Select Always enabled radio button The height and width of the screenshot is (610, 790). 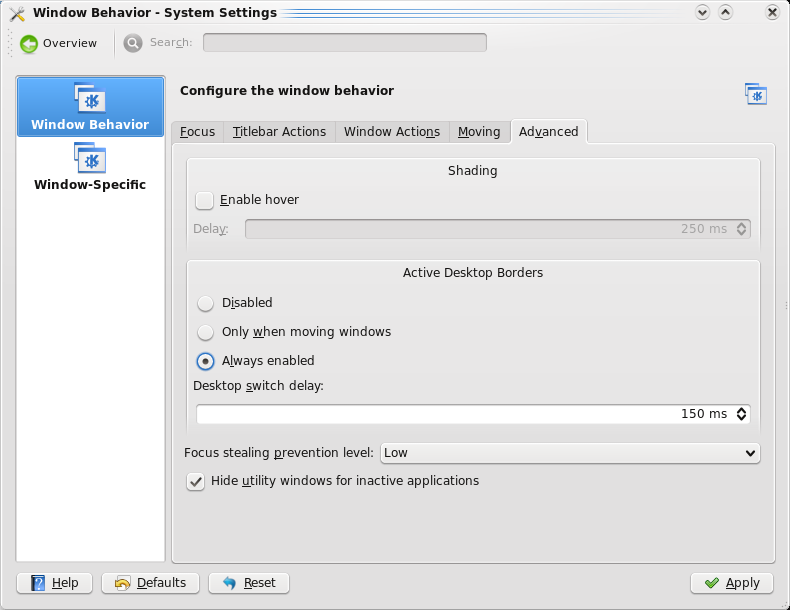point(205,361)
